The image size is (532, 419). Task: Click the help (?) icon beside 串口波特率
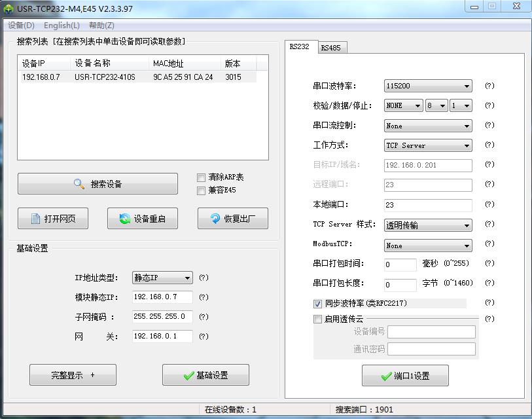click(x=489, y=86)
